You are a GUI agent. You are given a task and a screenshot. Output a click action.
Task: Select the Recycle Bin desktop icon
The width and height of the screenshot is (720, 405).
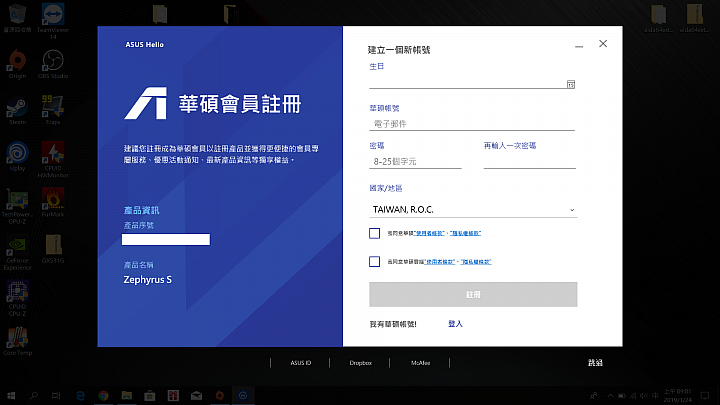coord(17,18)
